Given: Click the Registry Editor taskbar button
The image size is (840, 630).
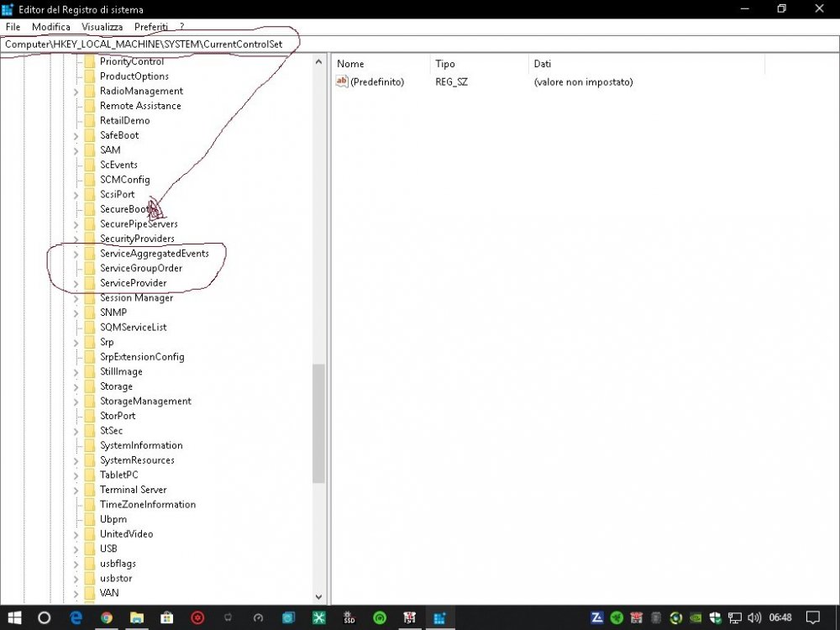Looking at the screenshot, I should click(x=440, y=617).
